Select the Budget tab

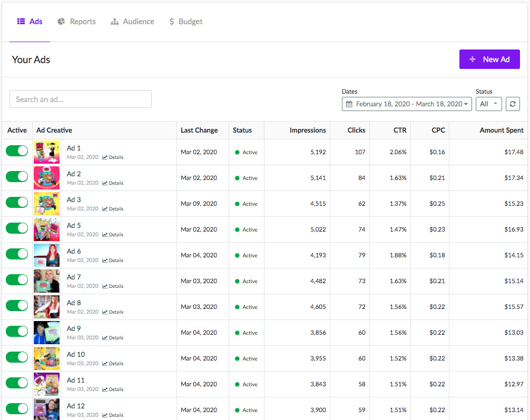point(186,22)
